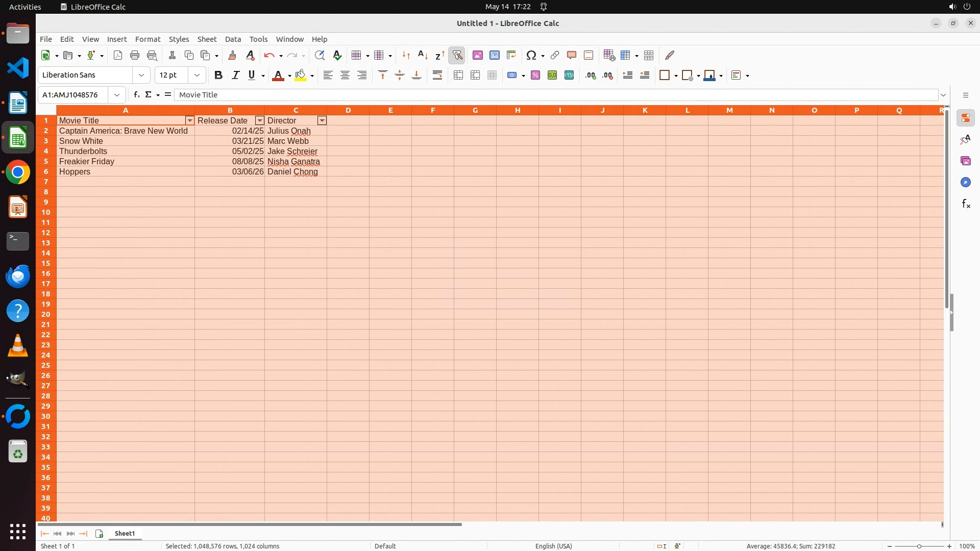Toggle Bold formatting
This screenshot has width=980, height=551.
(x=218, y=75)
